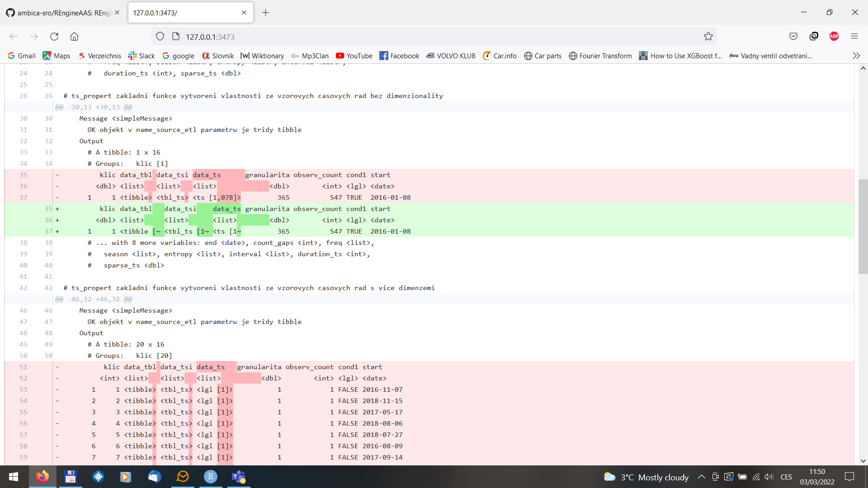Viewport: 868px width, 488px height.
Task: Reload the current page
Action: pos(54,37)
